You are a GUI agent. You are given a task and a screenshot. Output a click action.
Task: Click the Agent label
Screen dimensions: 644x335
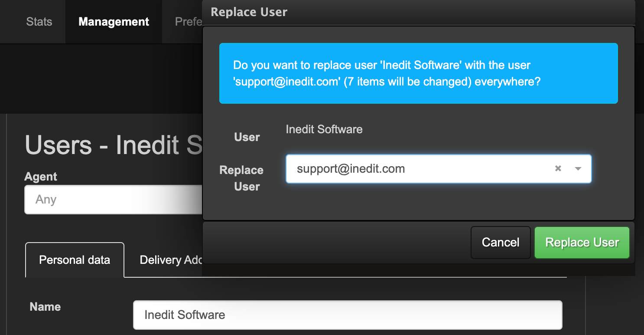click(41, 177)
